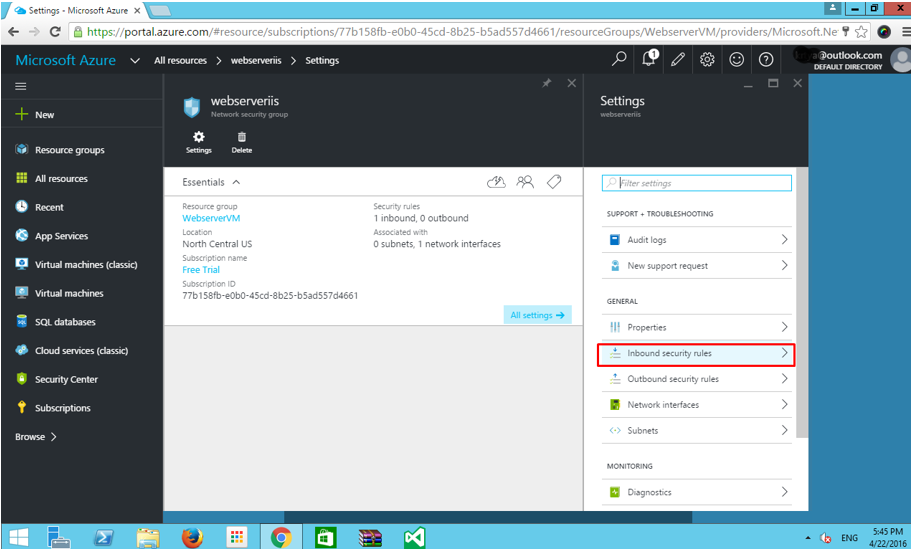Open the users access icon in Essentials
This screenshot has height=549, width=912.
click(525, 182)
